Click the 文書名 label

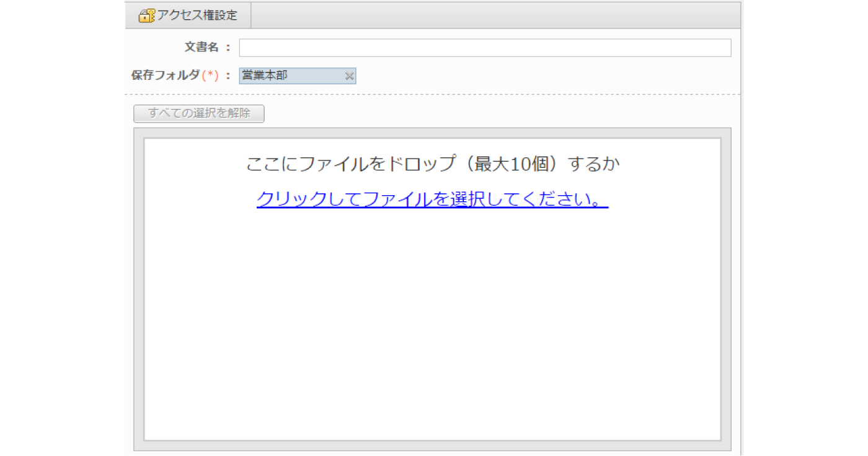(x=201, y=47)
